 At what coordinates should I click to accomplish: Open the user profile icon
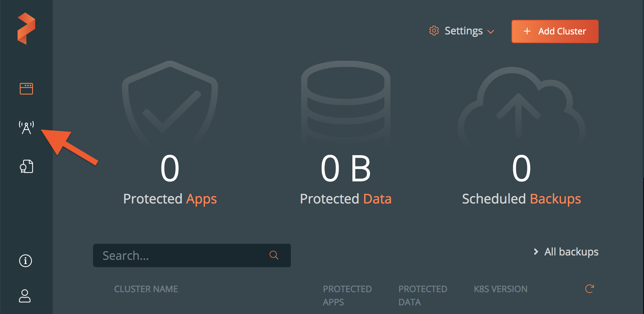[25, 296]
